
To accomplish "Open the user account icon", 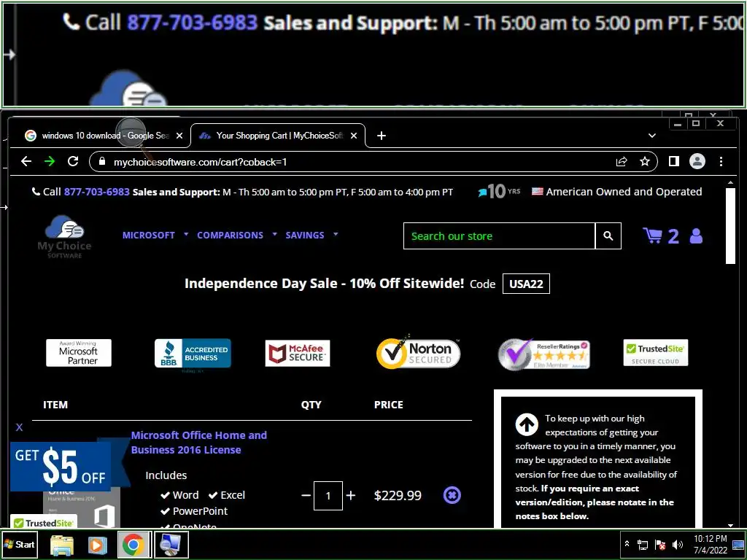I will (696, 236).
